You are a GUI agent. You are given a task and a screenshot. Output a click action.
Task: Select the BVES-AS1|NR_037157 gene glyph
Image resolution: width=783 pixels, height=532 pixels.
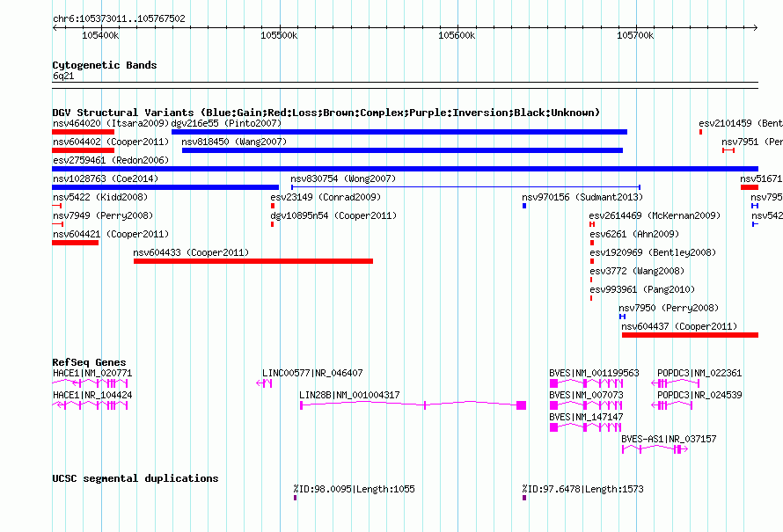(655, 449)
